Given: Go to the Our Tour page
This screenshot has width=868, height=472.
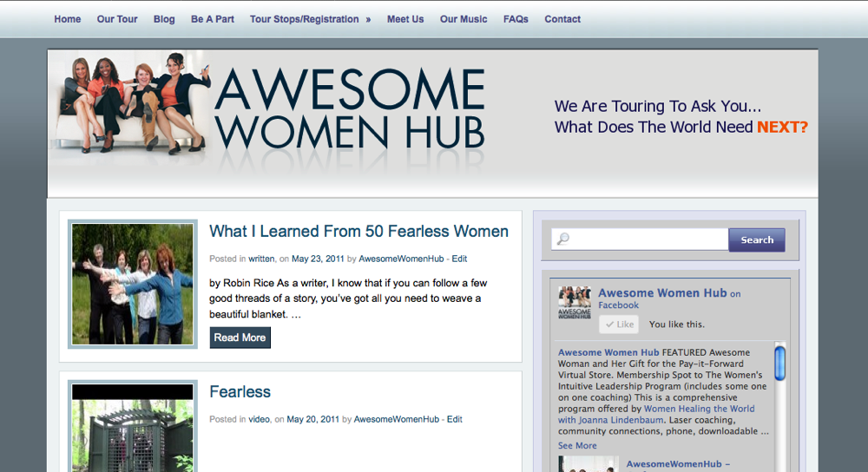Looking at the screenshot, I should click(117, 19).
